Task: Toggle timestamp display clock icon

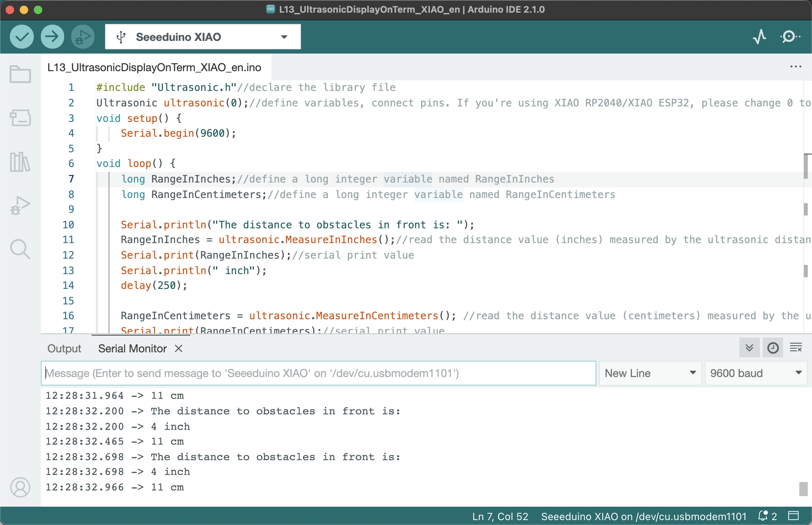Action: [x=773, y=348]
